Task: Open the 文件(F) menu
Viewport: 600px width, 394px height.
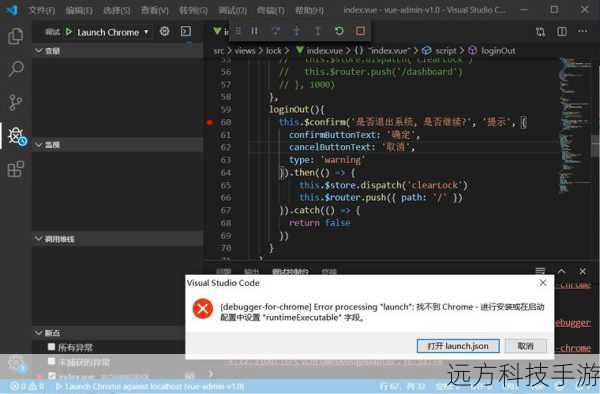Action: (x=42, y=10)
